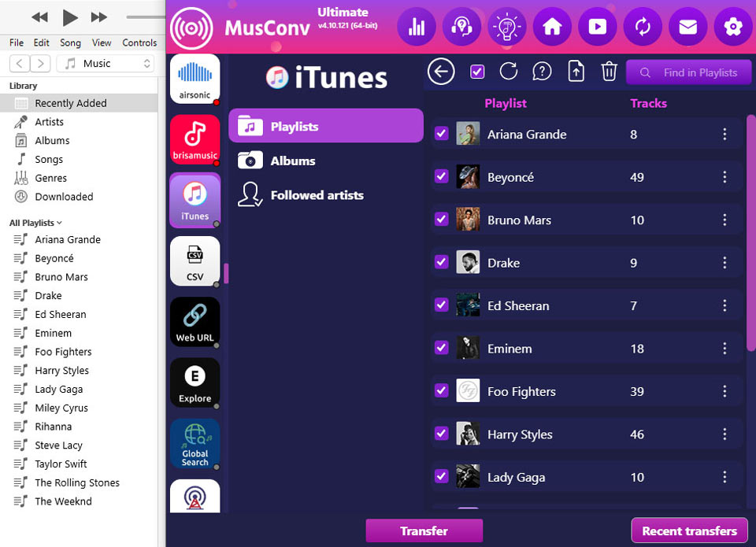Switch to Followed artists tab
Image resolution: width=756 pixels, height=547 pixels.
pyautogui.click(x=300, y=194)
